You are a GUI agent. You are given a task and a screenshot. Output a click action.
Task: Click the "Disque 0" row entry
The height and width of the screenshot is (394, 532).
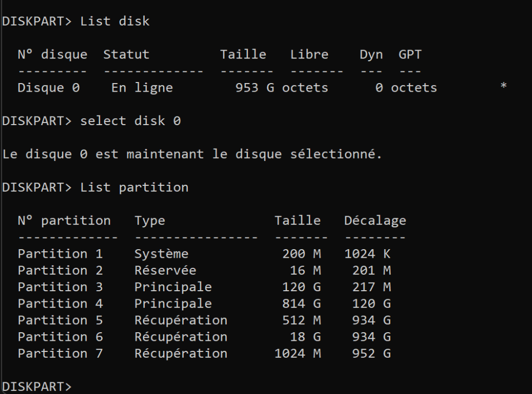click(x=48, y=88)
